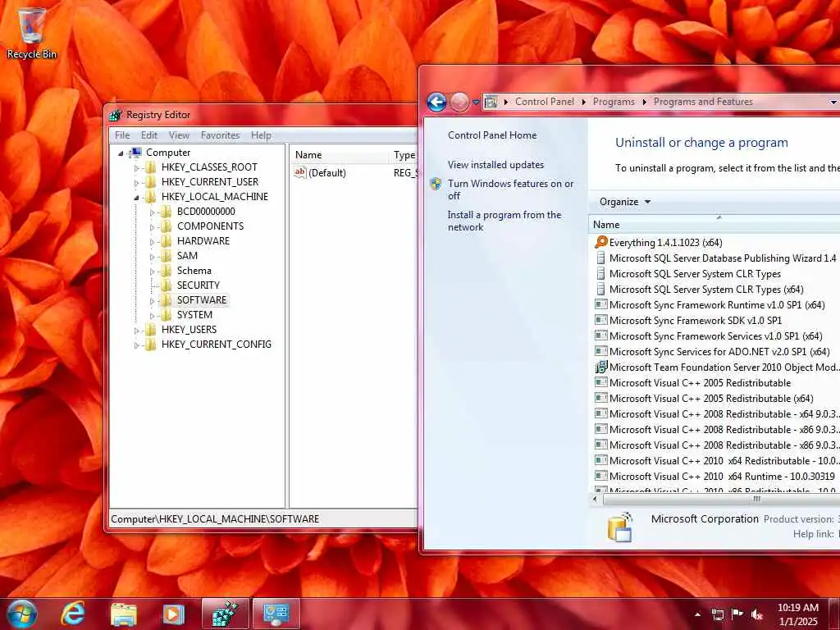Open recent pages dropdown next to navigation buttons
Screen dimensions: 840x630
(476, 102)
